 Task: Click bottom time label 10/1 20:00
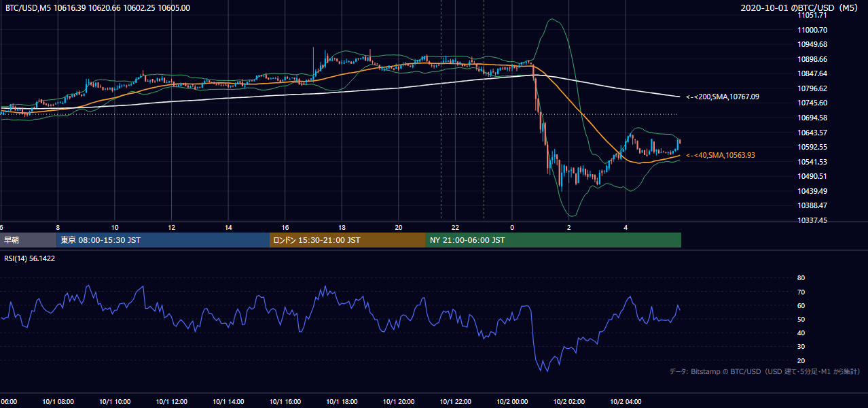point(399,402)
